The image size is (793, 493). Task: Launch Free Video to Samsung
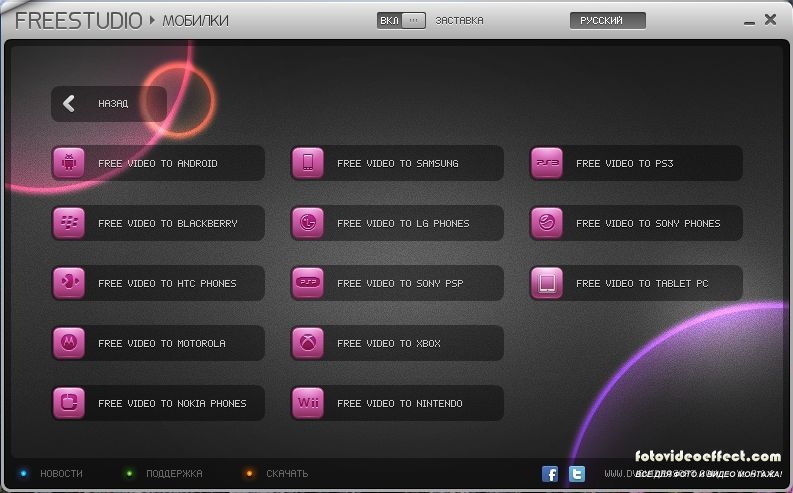397,163
